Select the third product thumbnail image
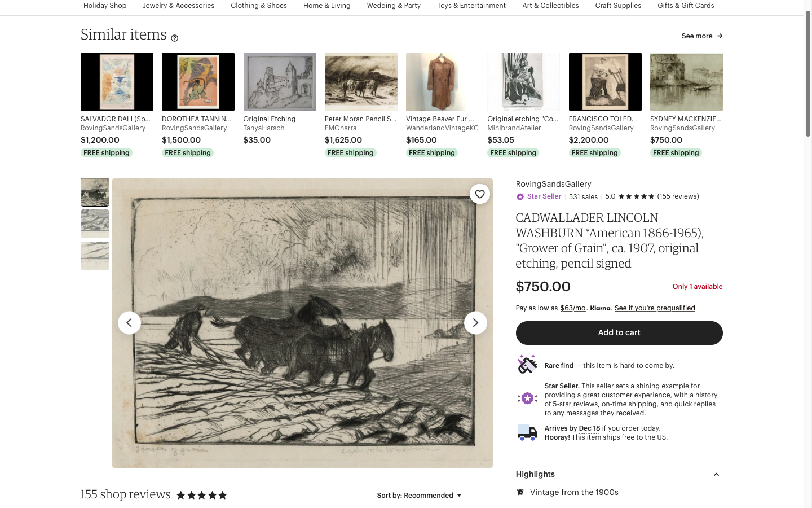812x508 pixels. pos(95,256)
